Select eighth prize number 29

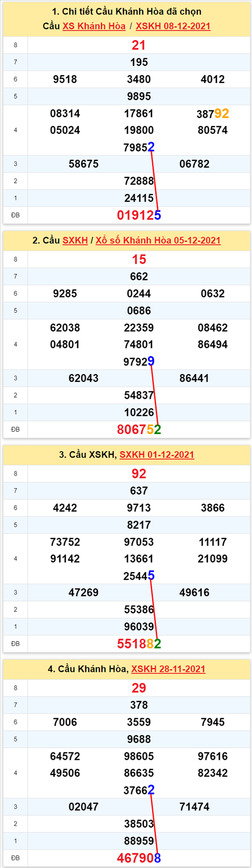coord(139,688)
